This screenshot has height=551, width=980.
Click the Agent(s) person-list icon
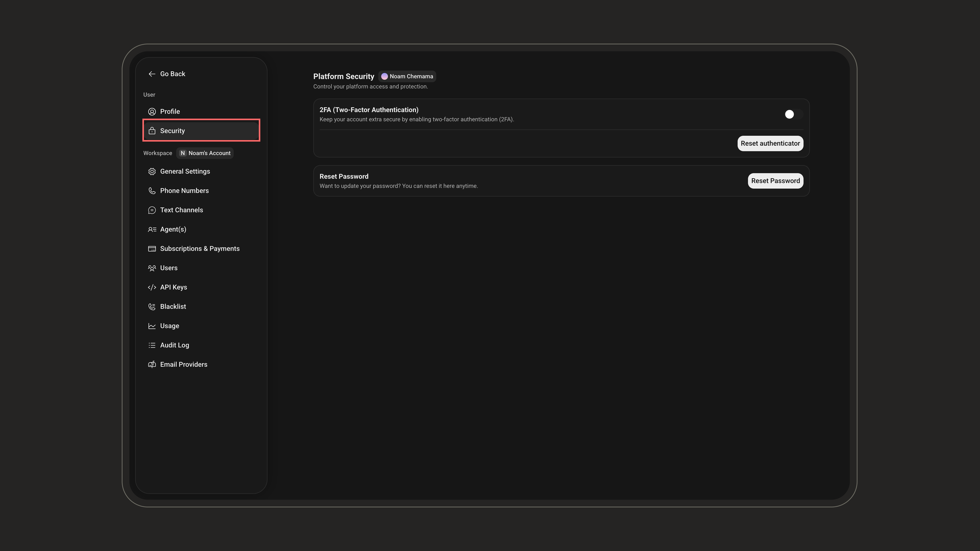tap(152, 229)
